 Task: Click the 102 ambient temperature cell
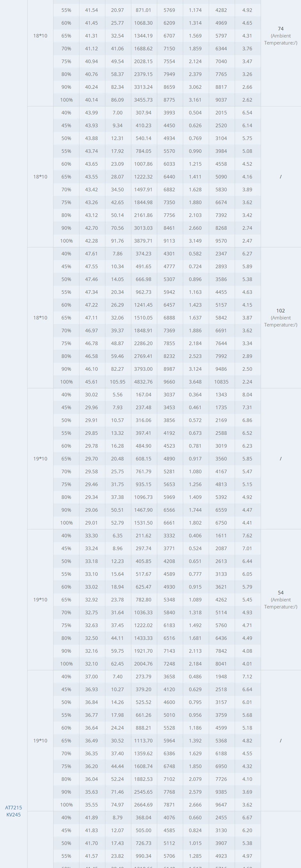click(281, 318)
